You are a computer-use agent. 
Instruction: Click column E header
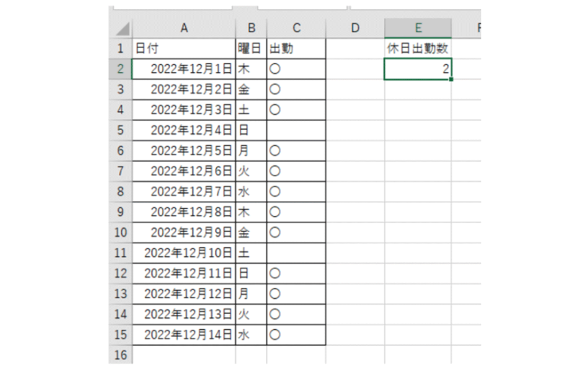click(418, 28)
